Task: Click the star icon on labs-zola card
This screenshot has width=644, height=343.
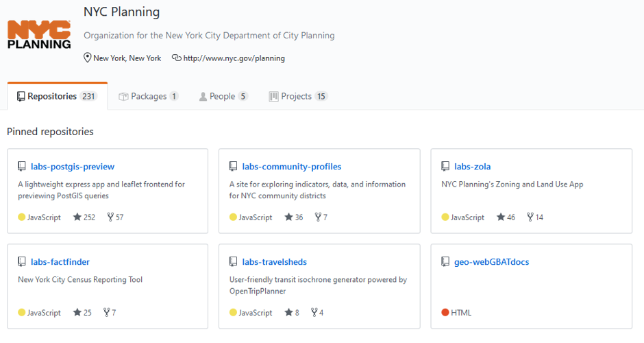Action: click(x=501, y=217)
